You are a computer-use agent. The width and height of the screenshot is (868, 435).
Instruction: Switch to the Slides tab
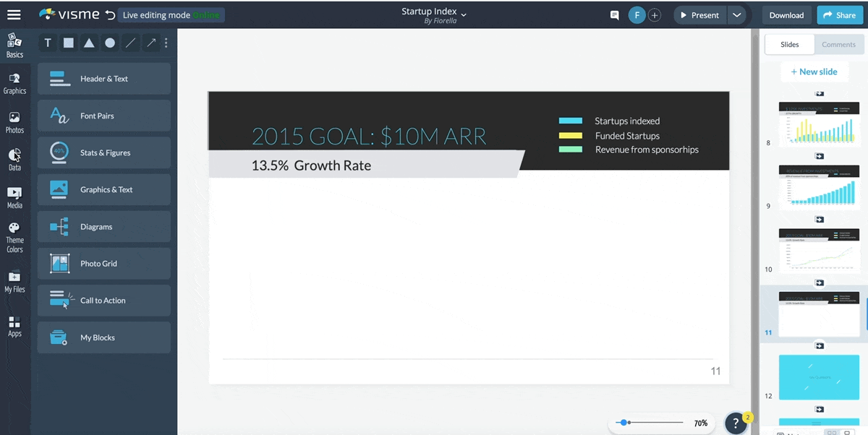[789, 45]
